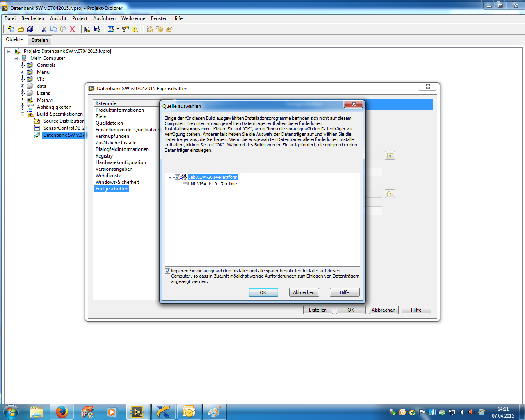Click the second folder browse button in properties dialog
This screenshot has height=420, width=525.
[390, 194]
